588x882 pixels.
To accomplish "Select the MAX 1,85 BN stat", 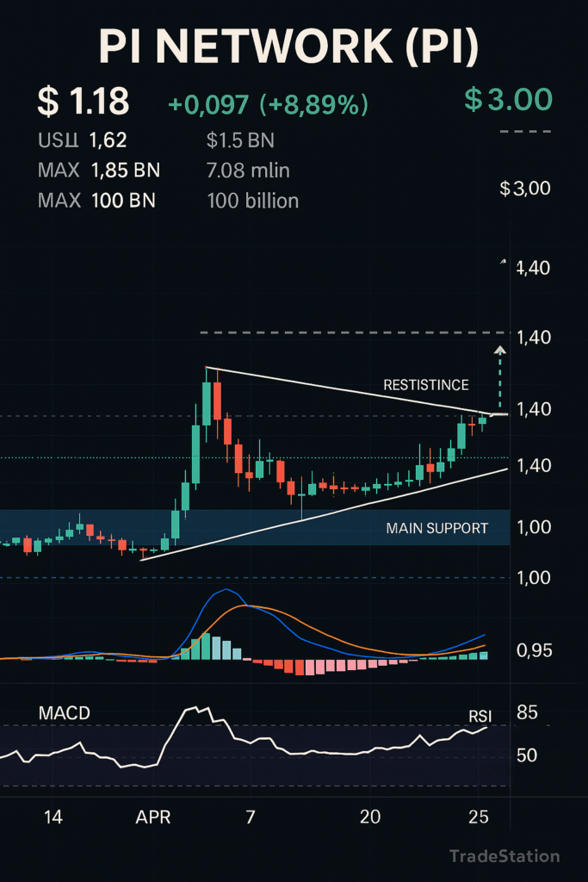I will [x=99, y=170].
